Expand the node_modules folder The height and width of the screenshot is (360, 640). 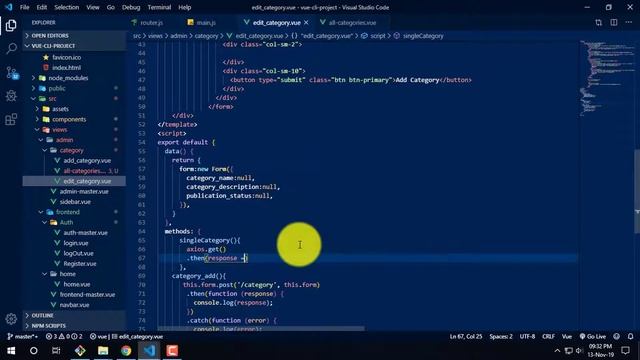(x=68, y=78)
